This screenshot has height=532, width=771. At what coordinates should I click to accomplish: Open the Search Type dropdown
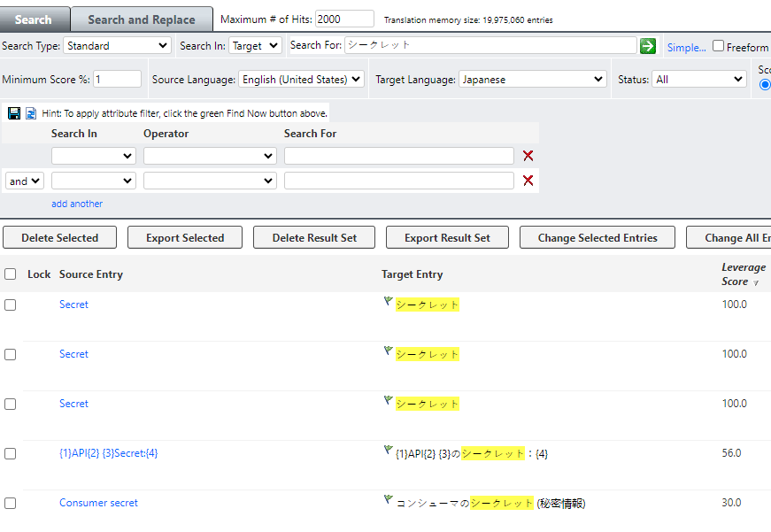point(116,45)
